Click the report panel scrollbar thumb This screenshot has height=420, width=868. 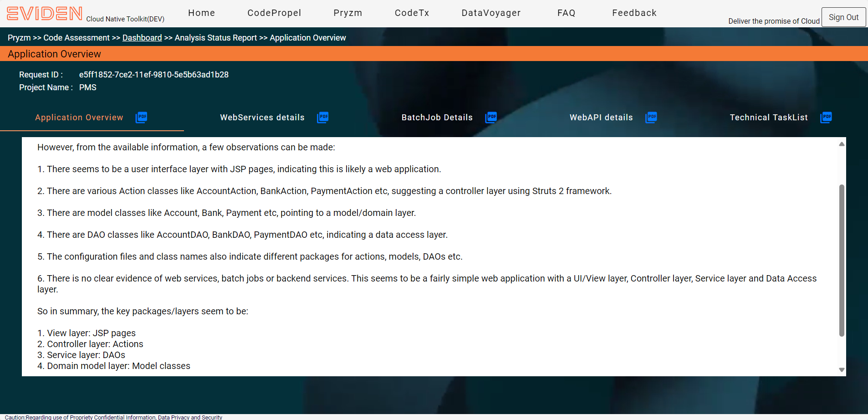(842, 261)
